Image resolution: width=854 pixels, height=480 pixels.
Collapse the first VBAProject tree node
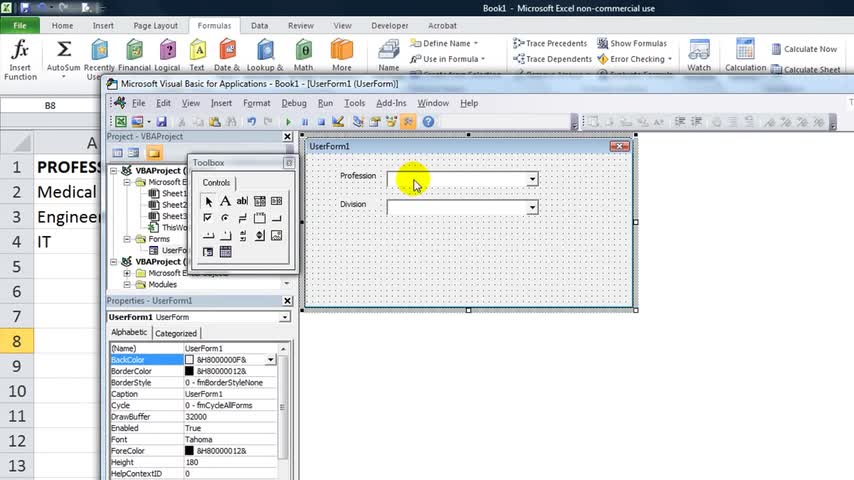point(113,171)
